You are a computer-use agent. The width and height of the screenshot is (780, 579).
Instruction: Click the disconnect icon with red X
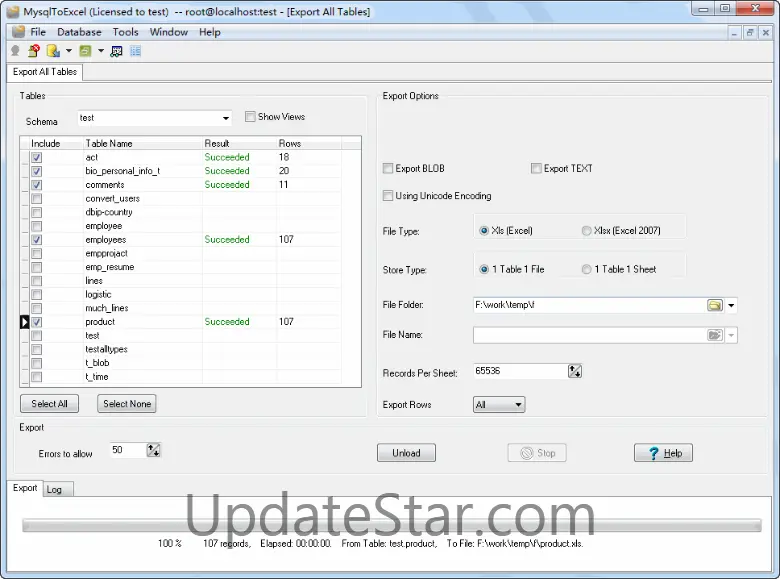[x=34, y=51]
